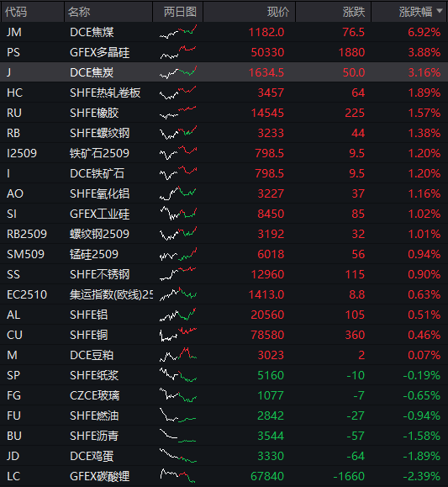This screenshot has width=448, height=487.
Task: Click the two-day mini chart for GFEX多晶硅
Action: tap(178, 52)
